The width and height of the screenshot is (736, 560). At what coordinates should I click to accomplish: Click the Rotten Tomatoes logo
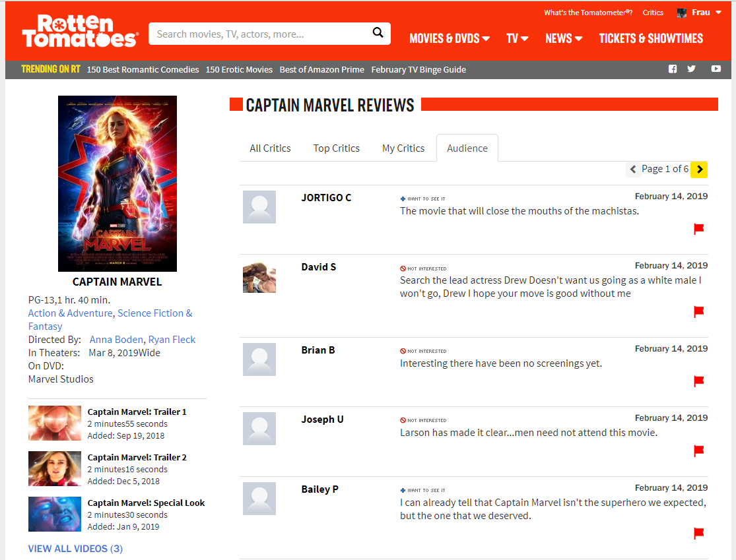[x=81, y=31]
